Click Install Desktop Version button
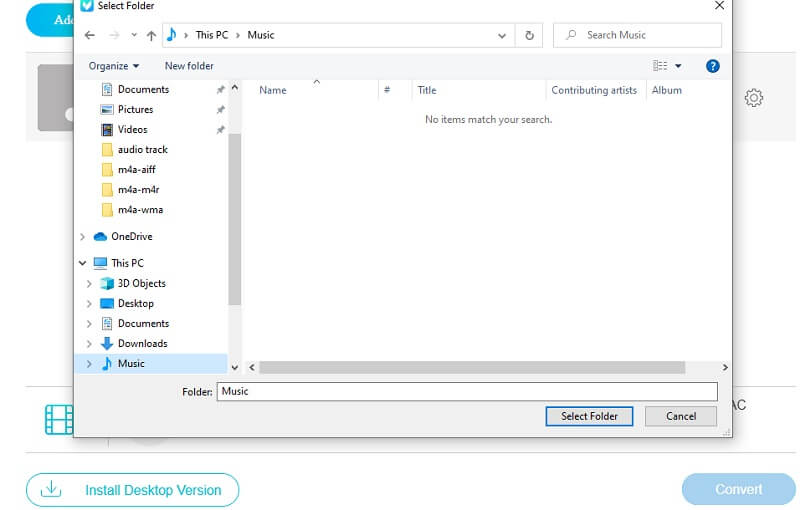This screenshot has width=800, height=510. pyautogui.click(x=132, y=490)
